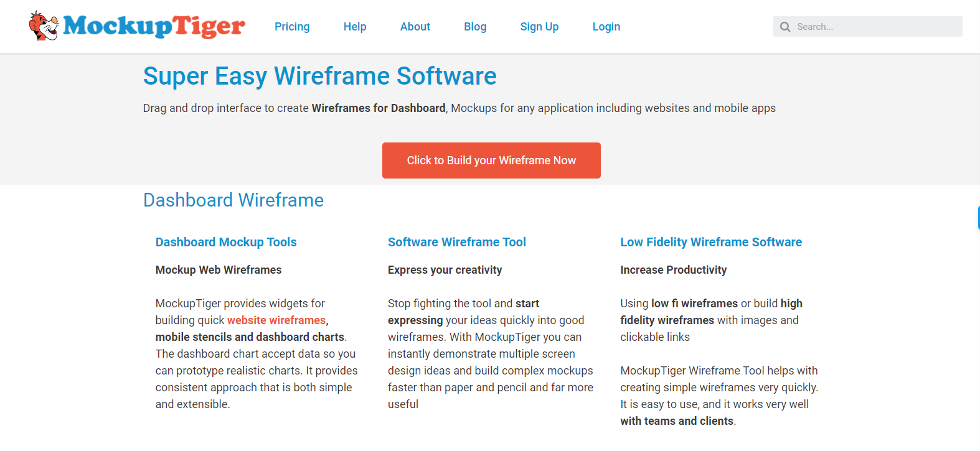
Task: Select Sign Up in the navbar
Action: 539,27
